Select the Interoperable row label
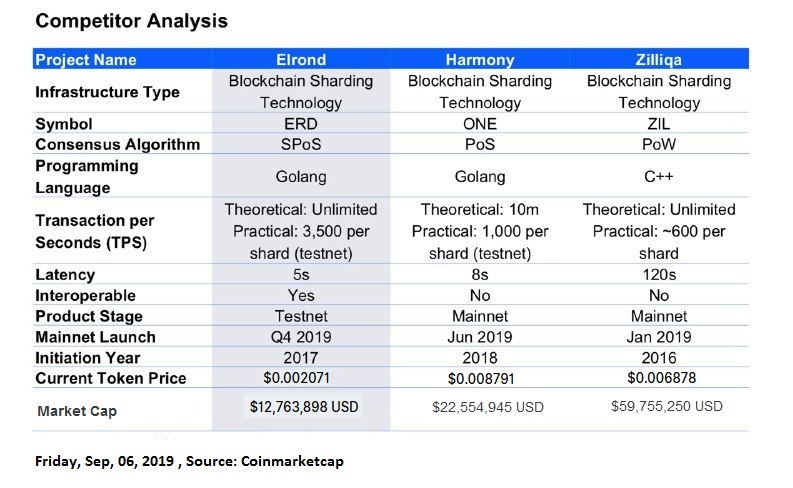 [x=85, y=295]
